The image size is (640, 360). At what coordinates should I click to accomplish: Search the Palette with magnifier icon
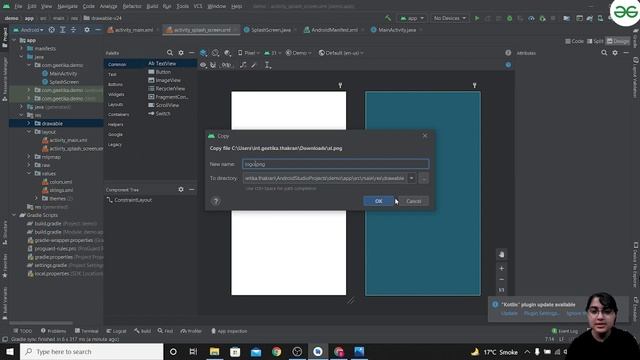tap(170, 53)
